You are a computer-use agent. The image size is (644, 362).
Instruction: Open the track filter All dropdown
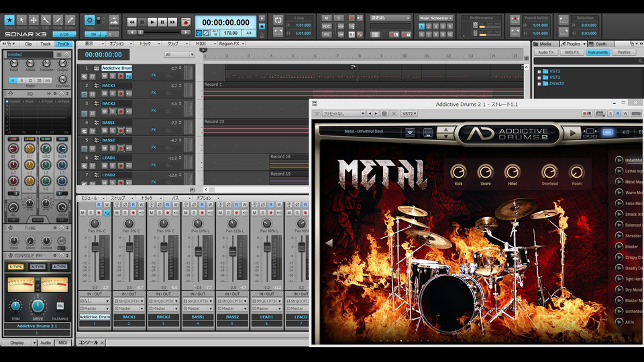(x=180, y=54)
